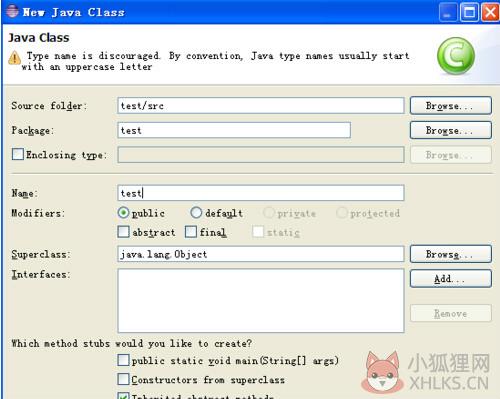This screenshot has width=500, height=399.
Task: Browse for the Source folder
Action: coord(451,106)
